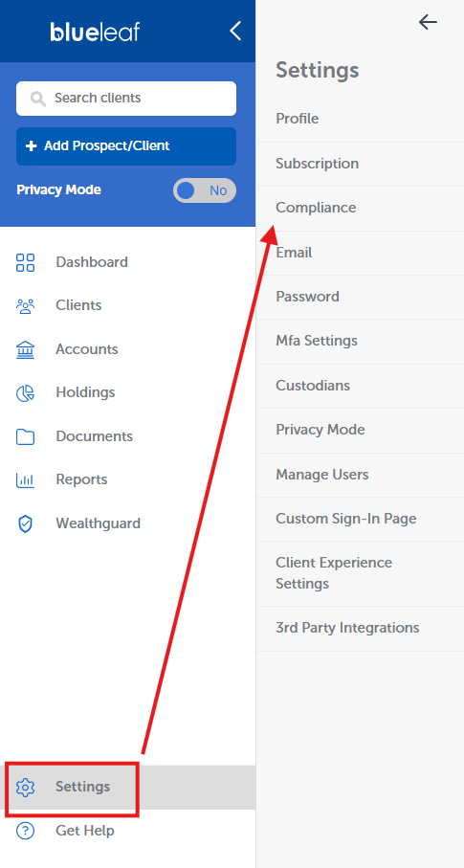
Task: Add a new Prospect/Client
Action: pos(126,146)
